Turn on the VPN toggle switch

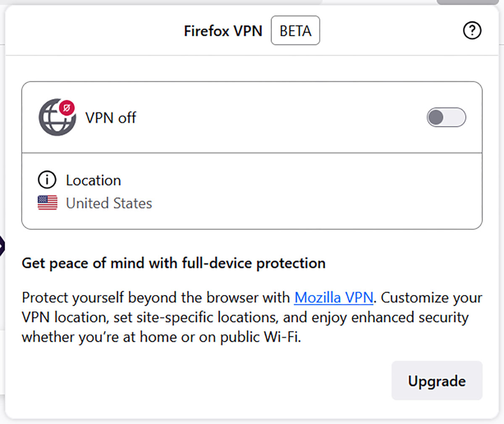(446, 118)
